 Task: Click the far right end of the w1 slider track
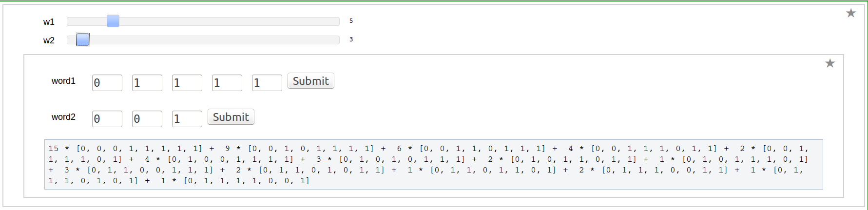[x=337, y=21]
